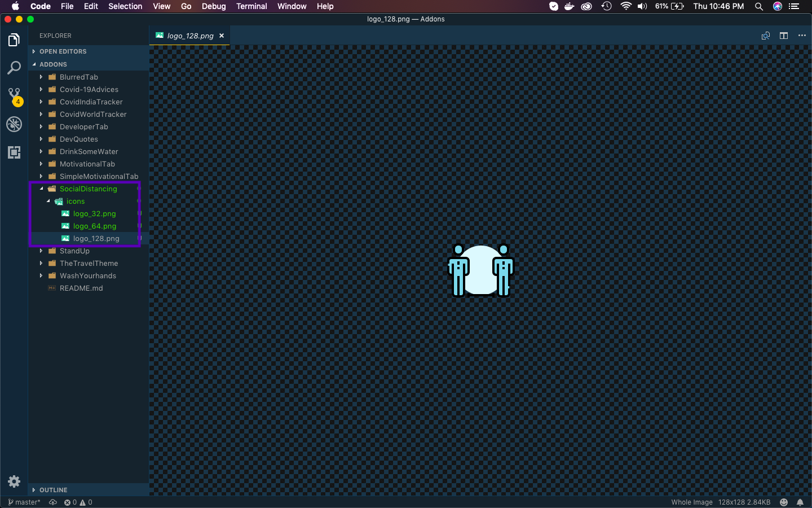Open the Help menu
The height and width of the screenshot is (508, 812).
point(325,6)
